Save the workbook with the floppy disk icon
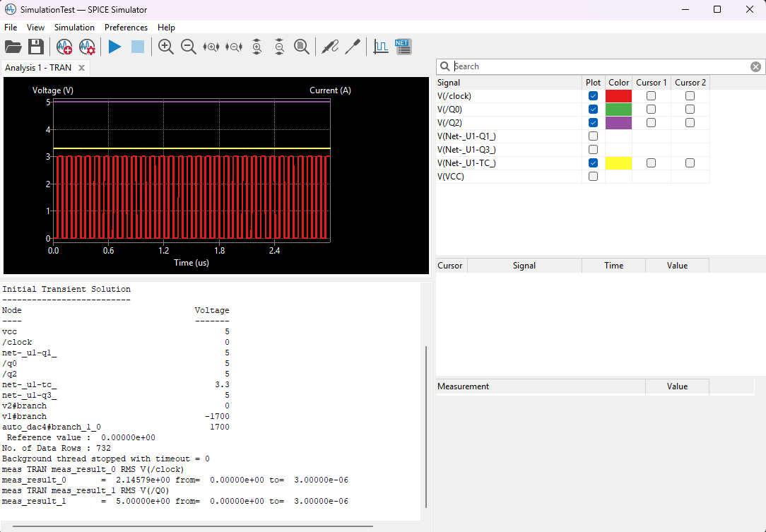 pos(36,47)
